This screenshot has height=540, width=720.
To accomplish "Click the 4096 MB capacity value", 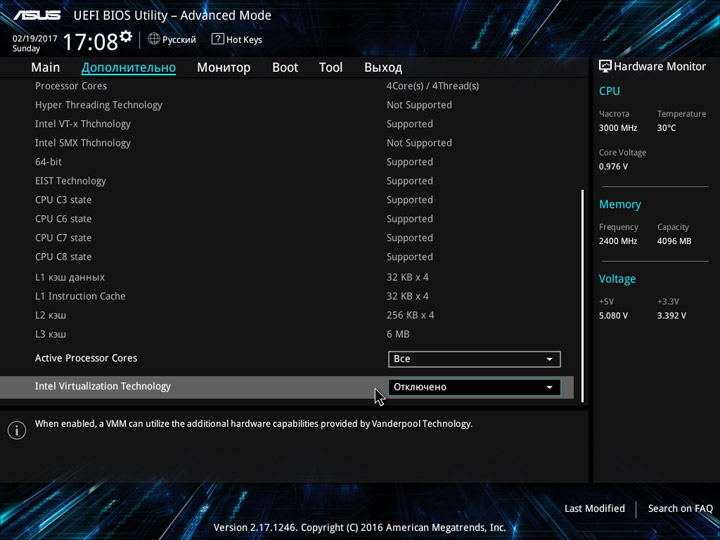I will coord(674,241).
